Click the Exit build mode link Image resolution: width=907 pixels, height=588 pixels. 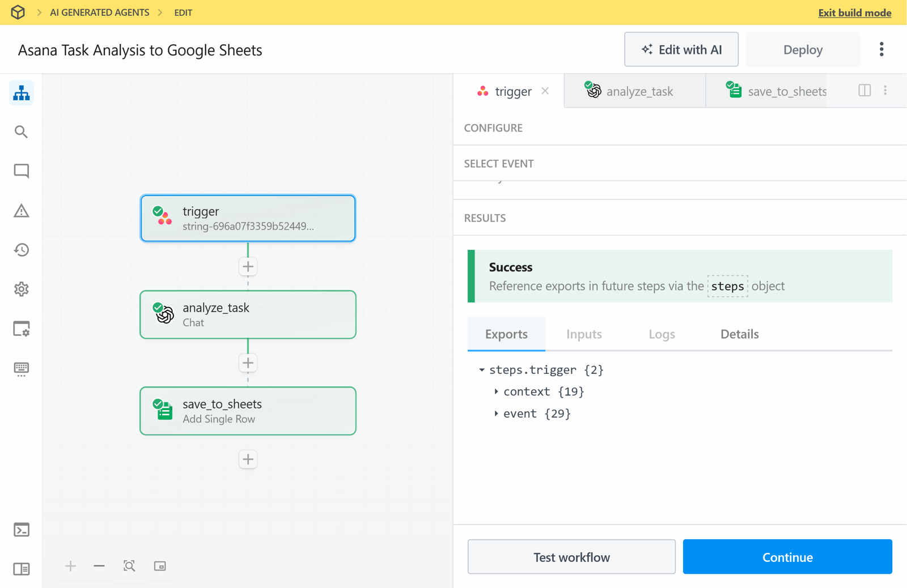click(x=854, y=12)
